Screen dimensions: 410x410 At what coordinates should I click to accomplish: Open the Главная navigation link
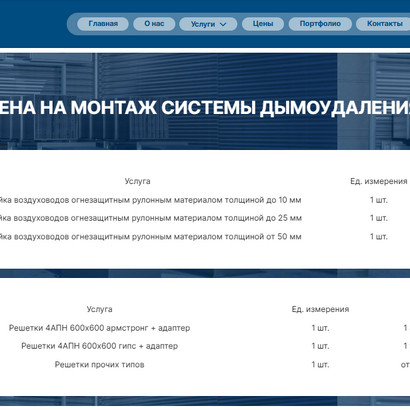pyautogui.click(x=103, y=24)
